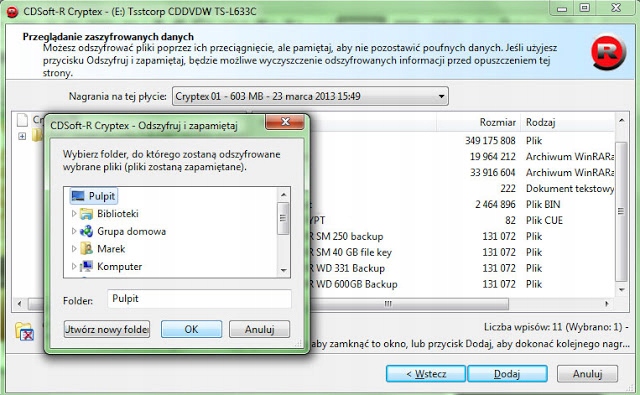The width and height of the screenshot is (640, 395).
Task: Click the Marek user folder icon
Action: click(86, 249)
